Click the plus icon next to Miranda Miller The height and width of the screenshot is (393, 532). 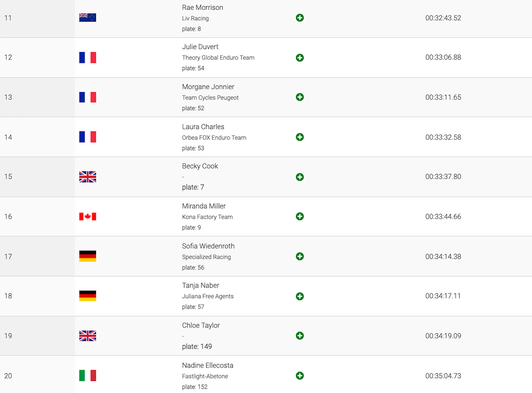[300, 216]
